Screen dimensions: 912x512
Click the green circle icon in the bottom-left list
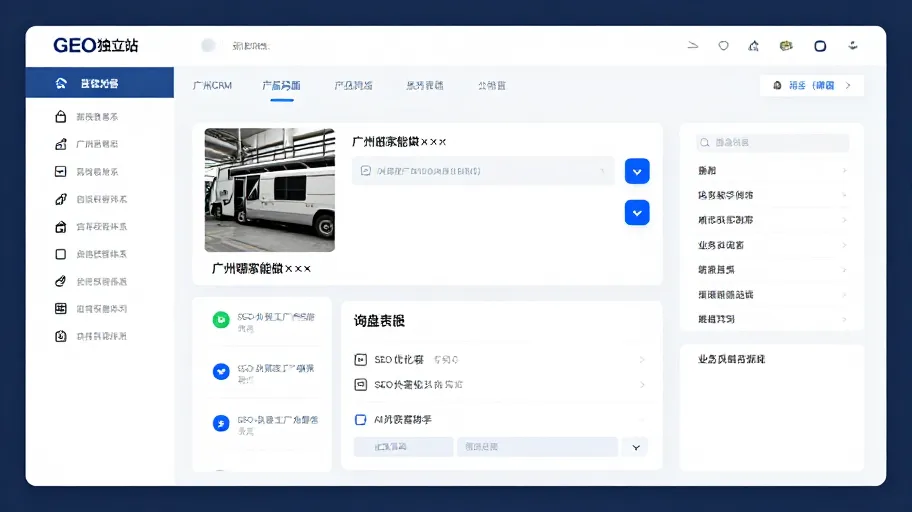tap(221, 319)
